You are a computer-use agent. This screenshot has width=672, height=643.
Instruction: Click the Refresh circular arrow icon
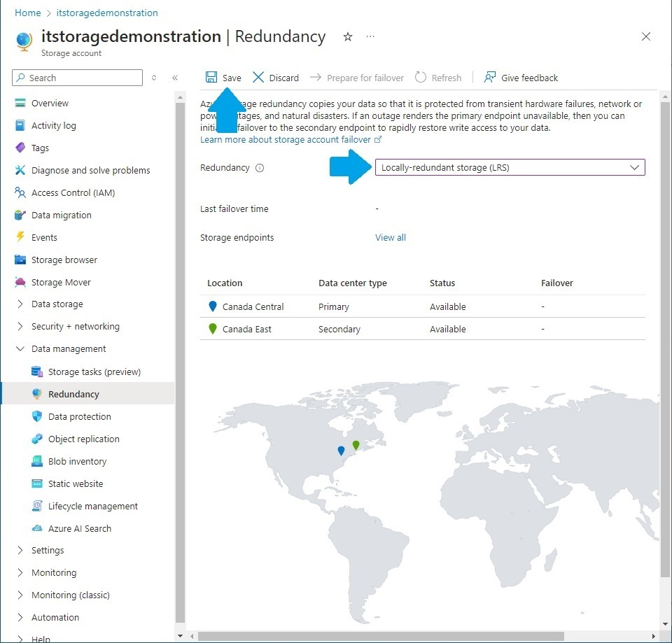[421, 77]
